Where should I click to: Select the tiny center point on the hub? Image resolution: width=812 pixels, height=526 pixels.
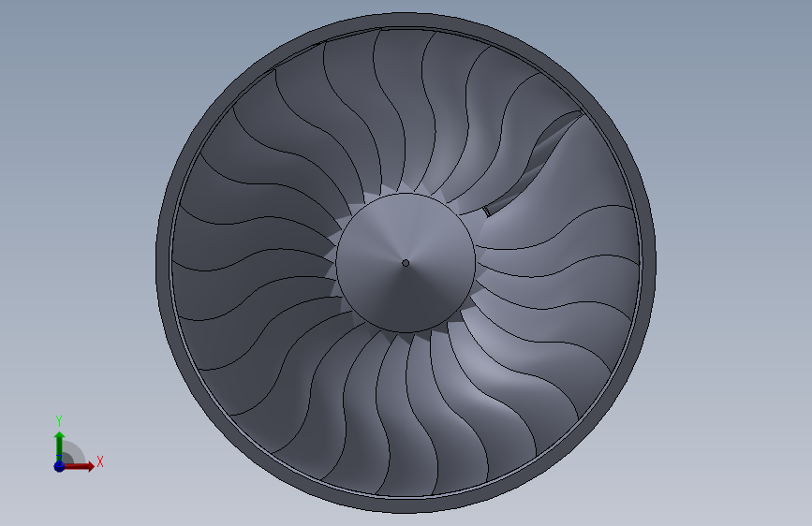406,263
